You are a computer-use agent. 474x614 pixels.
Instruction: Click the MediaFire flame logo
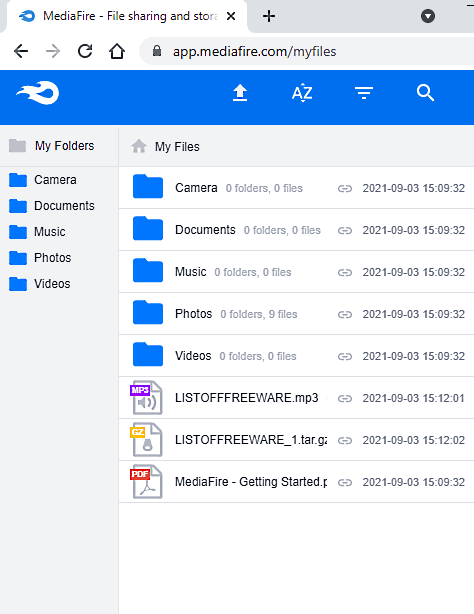click(x=37, y=93)
